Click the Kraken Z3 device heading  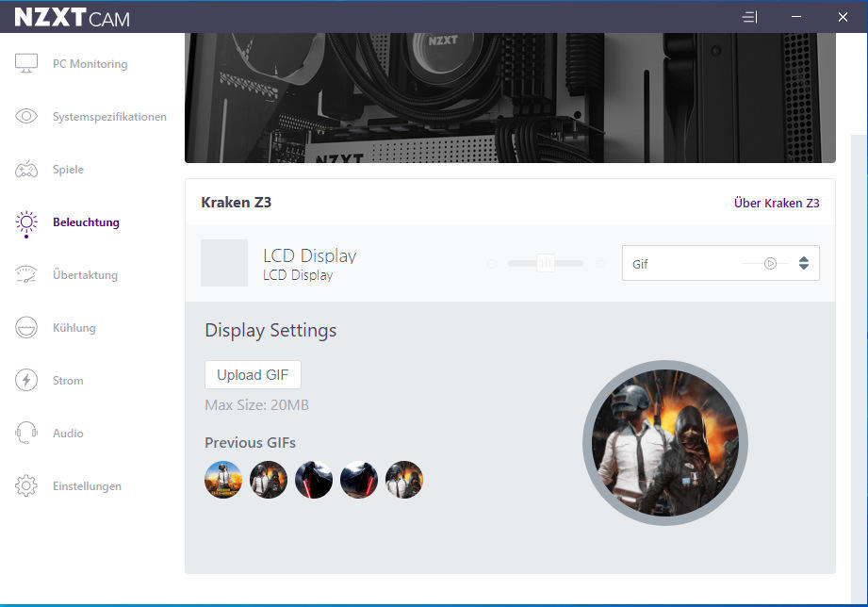click(237, 203)
